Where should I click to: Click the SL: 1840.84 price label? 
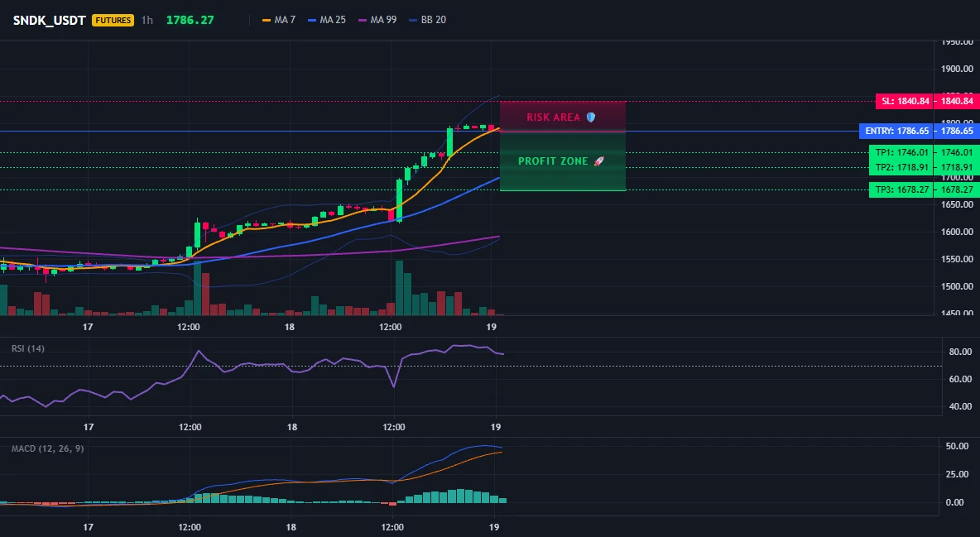(904, 101)
